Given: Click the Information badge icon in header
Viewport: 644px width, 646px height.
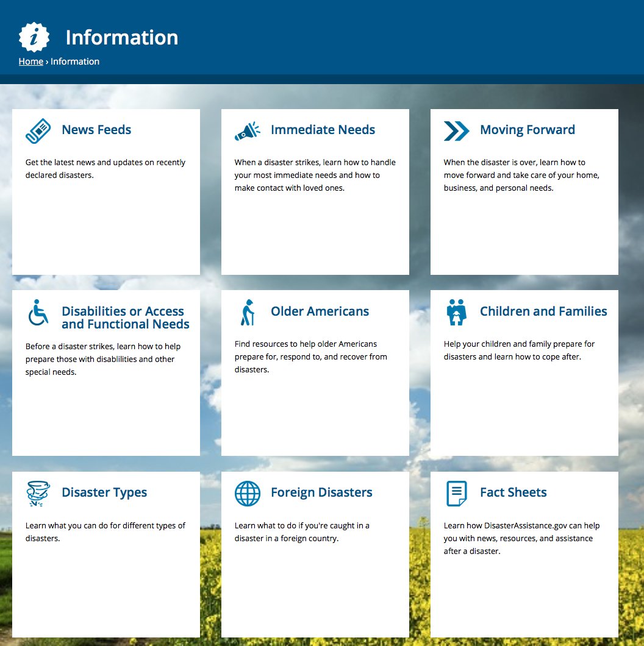Looking at the screenshot, I should pos(34,37).
